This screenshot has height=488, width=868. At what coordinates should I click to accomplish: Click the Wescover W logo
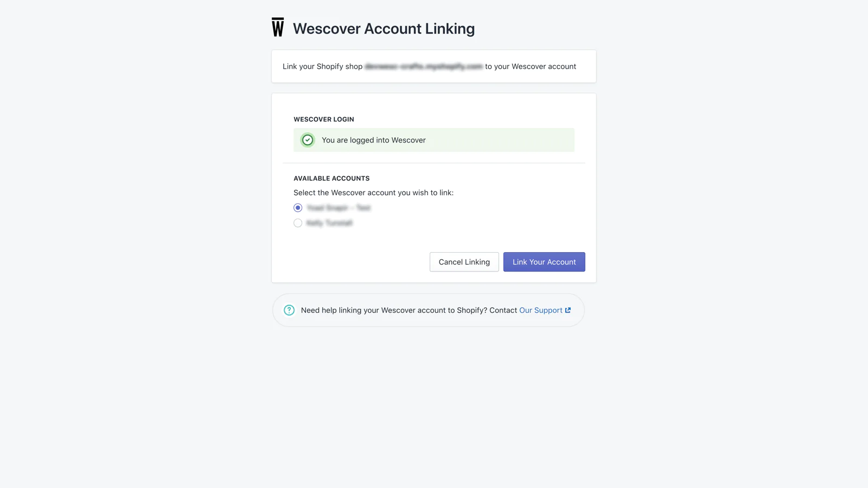(x=278, y=27)
